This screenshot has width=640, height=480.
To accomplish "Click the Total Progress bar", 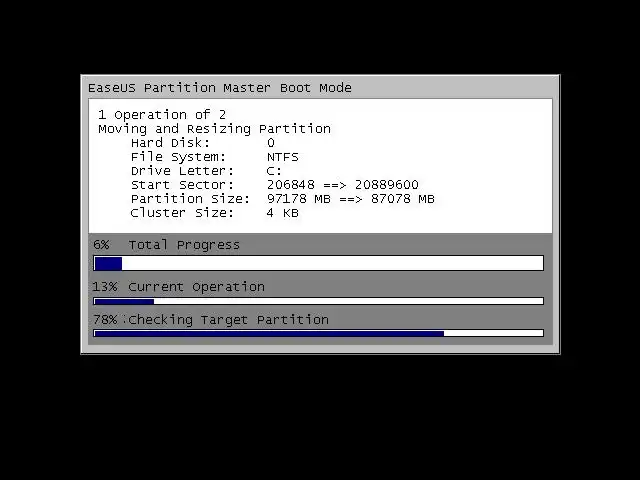I will [318, 263].
